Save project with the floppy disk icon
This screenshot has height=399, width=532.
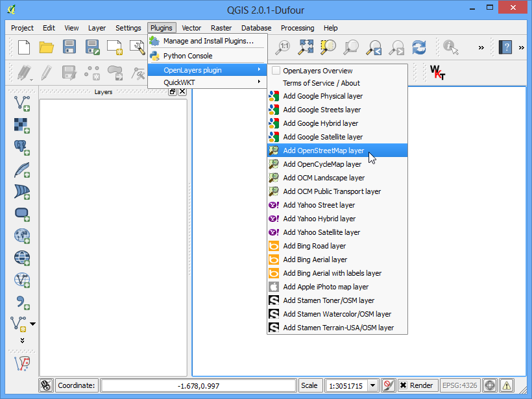coord(69,47)
